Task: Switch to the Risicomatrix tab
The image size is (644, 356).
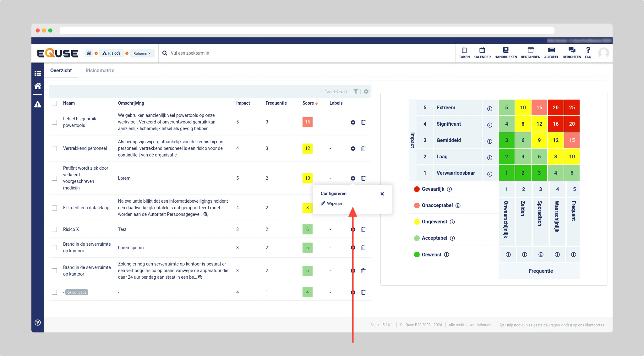Action: click(100, 70)
